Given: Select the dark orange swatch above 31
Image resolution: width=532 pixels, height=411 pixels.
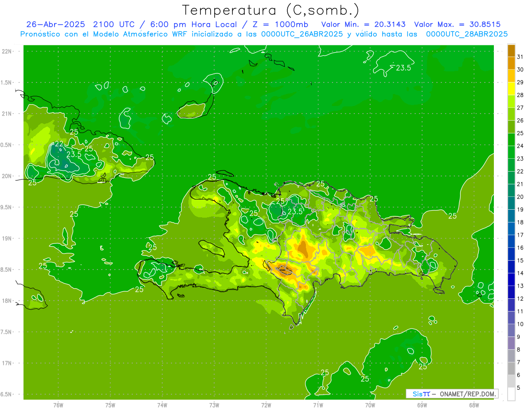Looking at the screenshot, I should pyautogui.click(x=511, y=51).
